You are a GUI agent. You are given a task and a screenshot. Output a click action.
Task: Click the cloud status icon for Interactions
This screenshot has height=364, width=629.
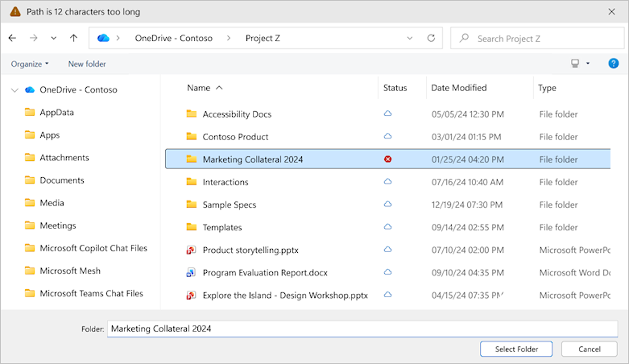click(387, 181)
